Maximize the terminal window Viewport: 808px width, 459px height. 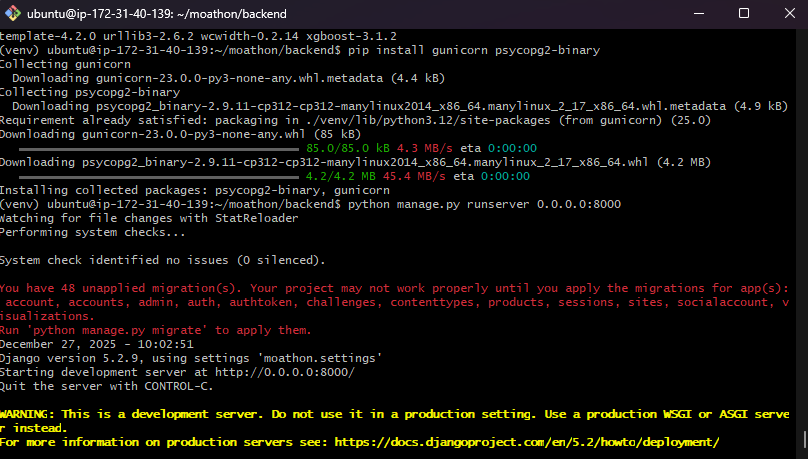click(743, 14)
